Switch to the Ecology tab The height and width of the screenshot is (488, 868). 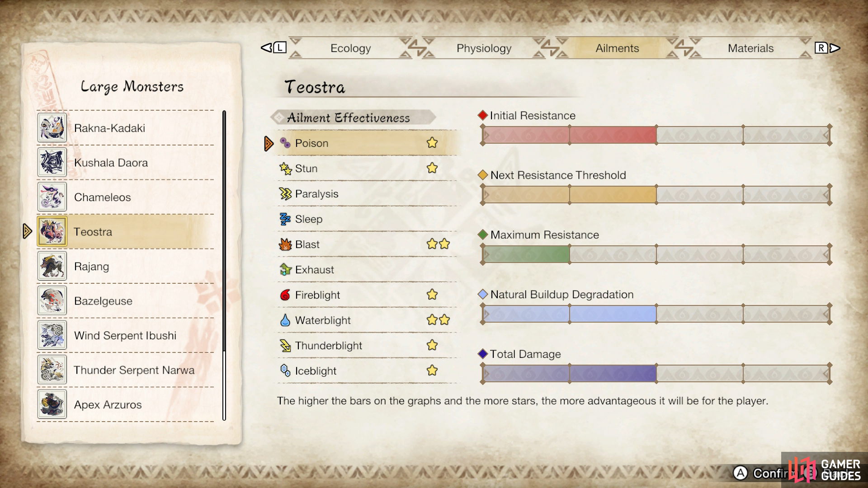click(350, 48)
